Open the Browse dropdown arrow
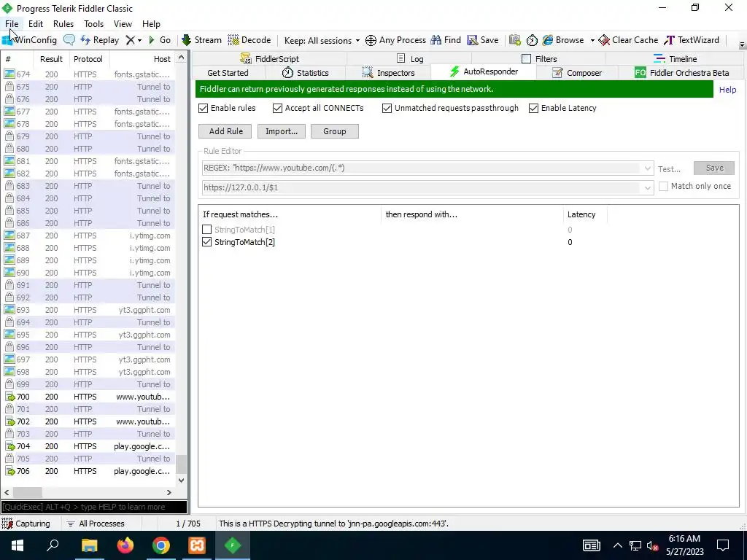747x560 pixels. (592, 41)
